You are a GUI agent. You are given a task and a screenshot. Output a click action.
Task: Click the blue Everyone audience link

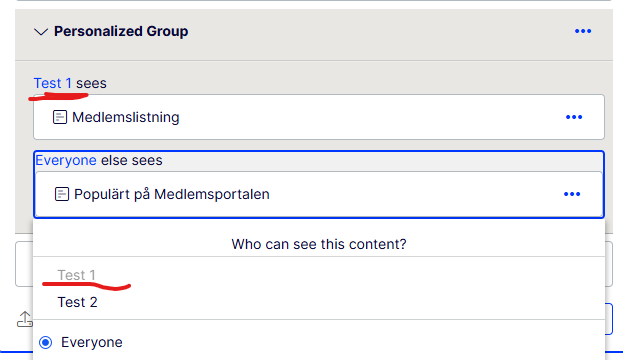click(66, 160)
